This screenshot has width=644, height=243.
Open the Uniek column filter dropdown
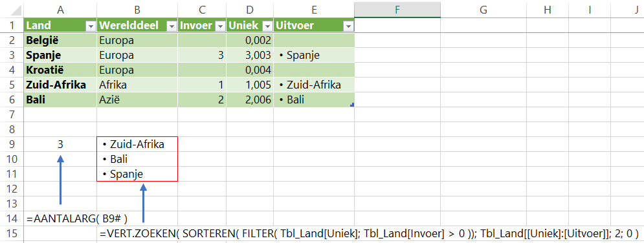coord(267,26)
